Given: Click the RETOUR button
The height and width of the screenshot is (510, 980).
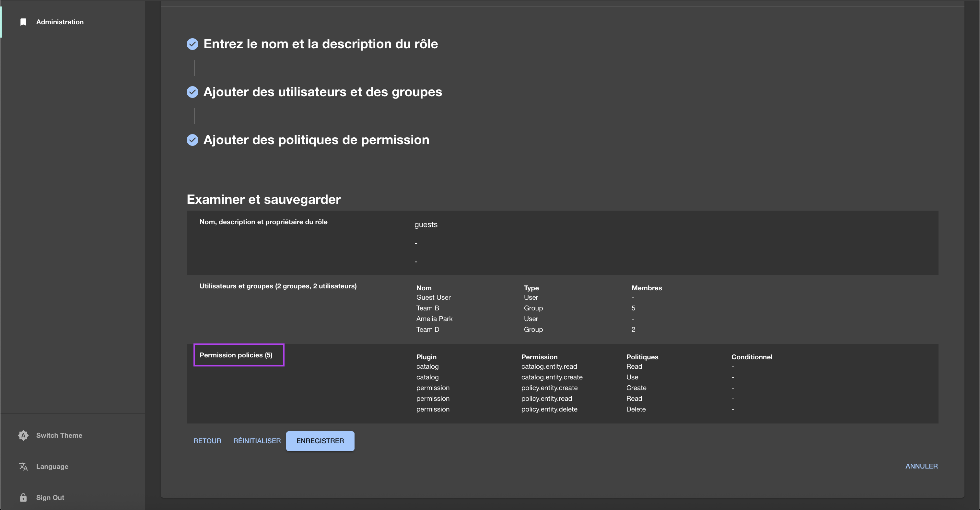Looking at the screenshot, I should (x=207, y=441).
